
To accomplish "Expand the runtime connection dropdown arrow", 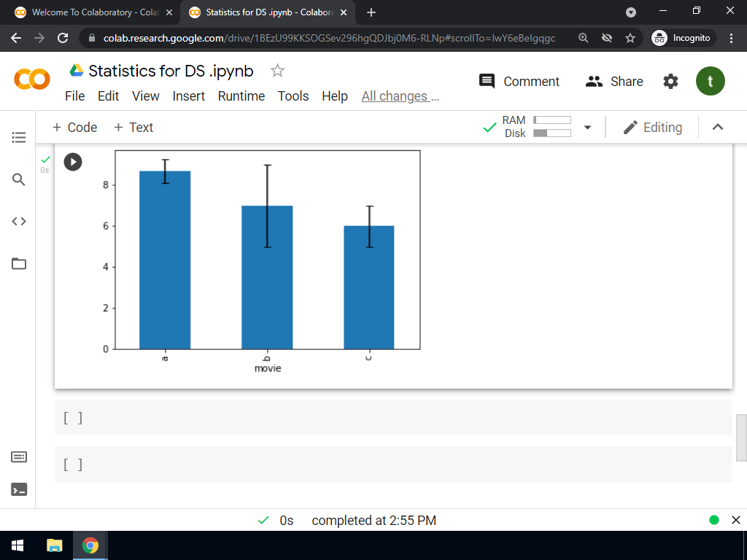I will tap(587, 127).
